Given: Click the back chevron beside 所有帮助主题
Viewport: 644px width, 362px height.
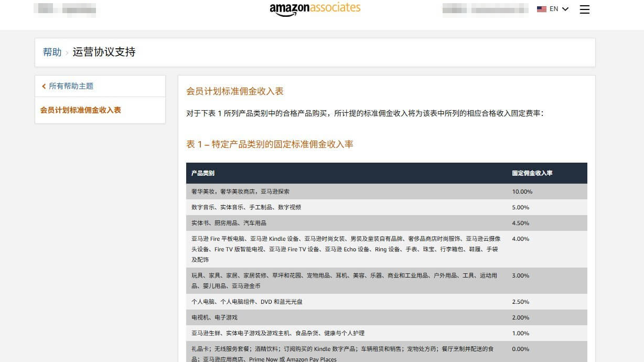Looking at the screenshot, I should tap(44, 86).
